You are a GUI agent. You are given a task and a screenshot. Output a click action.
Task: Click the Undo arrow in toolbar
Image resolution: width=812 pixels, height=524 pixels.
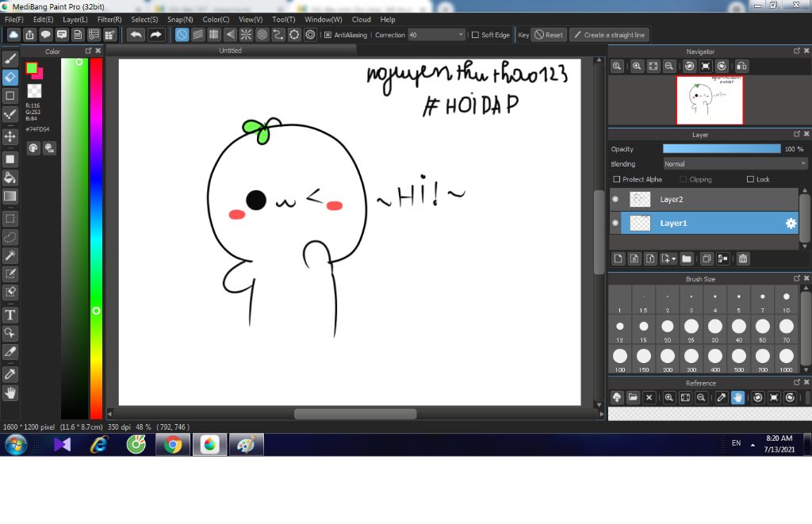pos(136,35)
